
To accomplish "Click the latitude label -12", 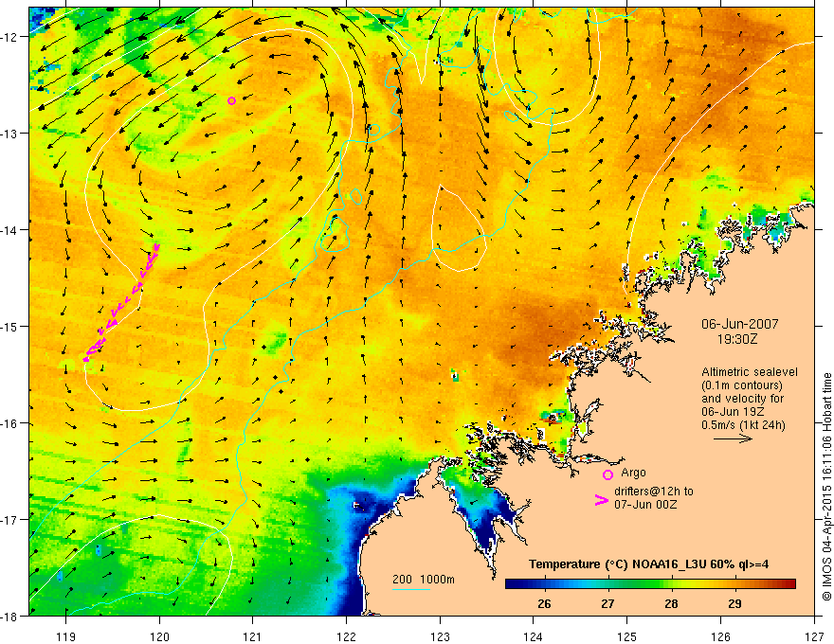I will (x=10, y=37).
